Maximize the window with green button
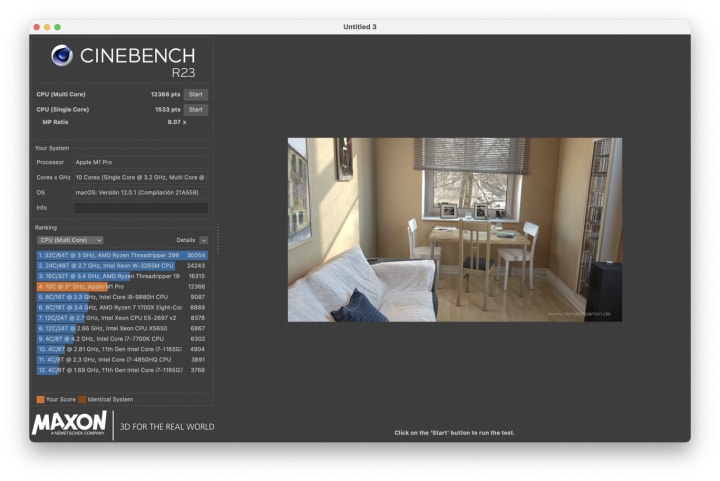720x481 pixels. tap(57, 27)
